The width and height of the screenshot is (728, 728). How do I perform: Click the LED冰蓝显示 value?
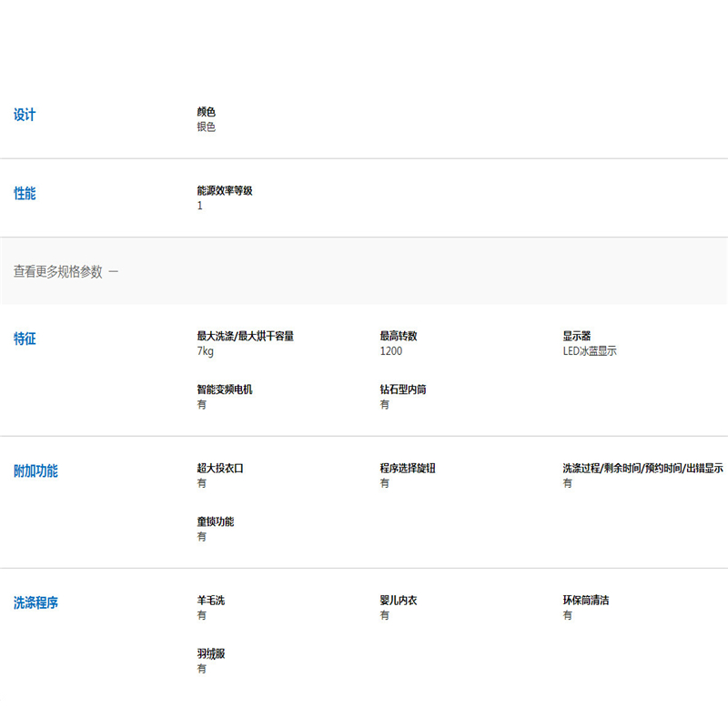pos(590,351)
